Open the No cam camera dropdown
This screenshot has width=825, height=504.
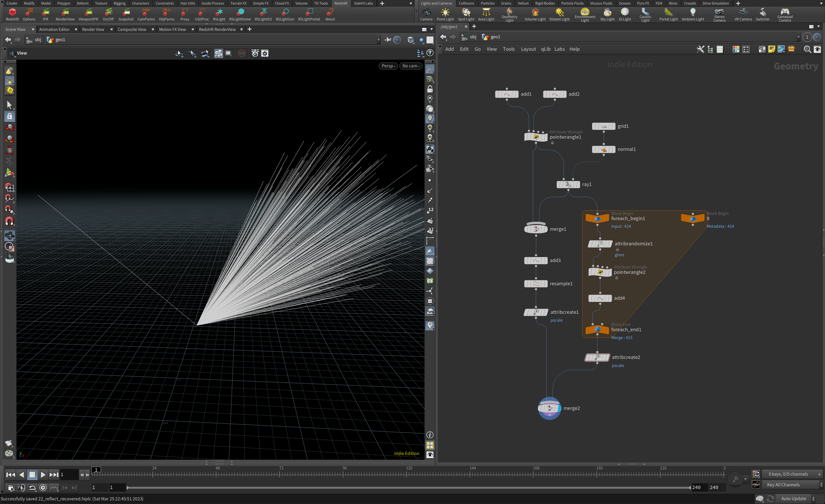(x=410, y=66)
